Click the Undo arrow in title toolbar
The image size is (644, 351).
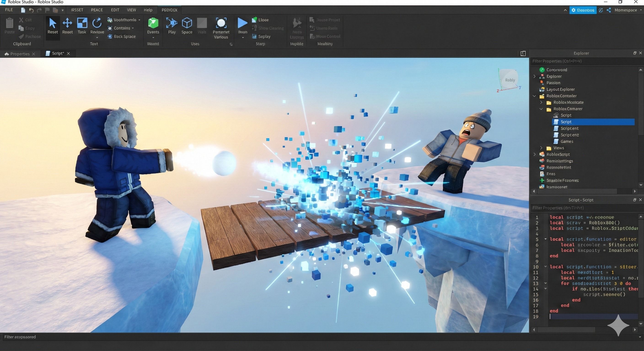click(31, 10)
